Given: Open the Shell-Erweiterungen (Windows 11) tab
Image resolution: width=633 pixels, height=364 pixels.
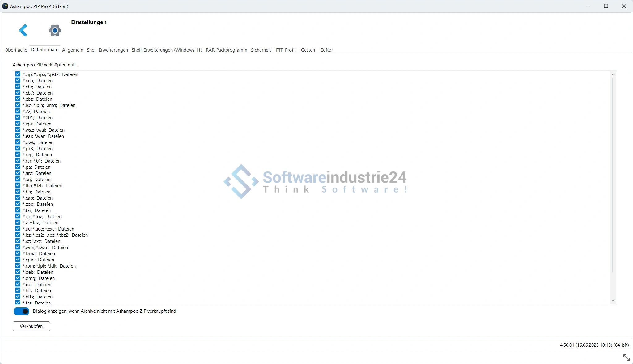Looking at the screenshot, I should 167,50.
